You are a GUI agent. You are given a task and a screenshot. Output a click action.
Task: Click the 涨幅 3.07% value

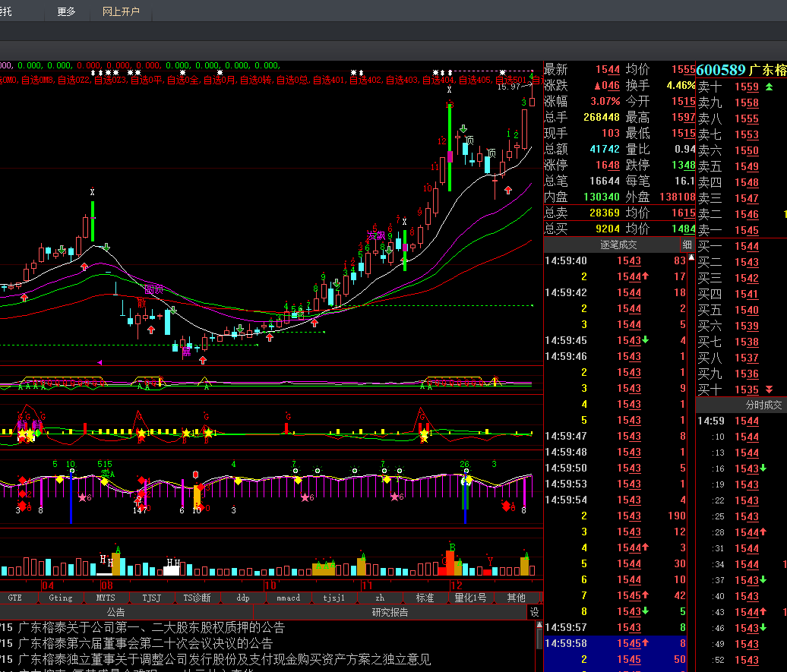(x=605, y=102)
